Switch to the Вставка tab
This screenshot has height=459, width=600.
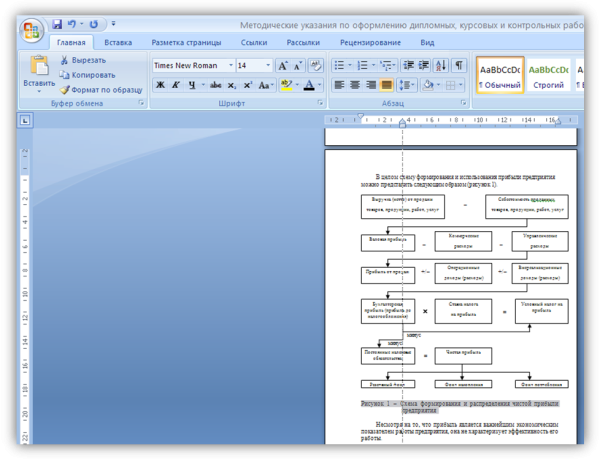pyautogui.click(x=118, y=43)
